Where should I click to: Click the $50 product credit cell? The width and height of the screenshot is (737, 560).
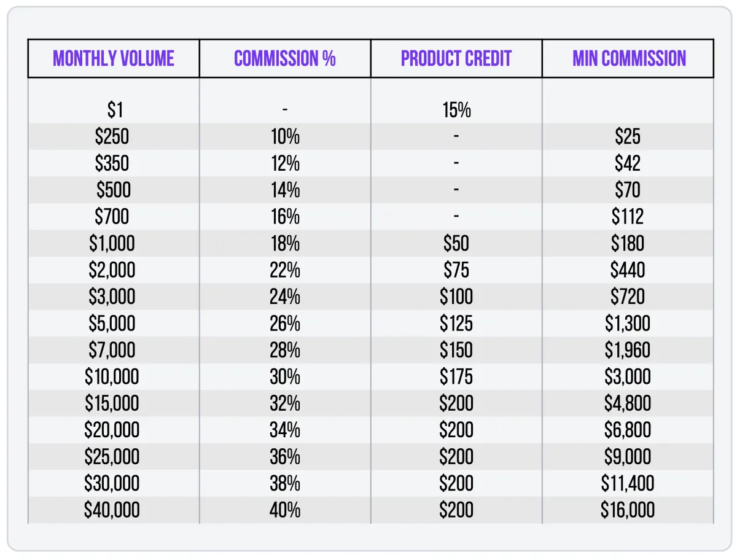[456, 243]
